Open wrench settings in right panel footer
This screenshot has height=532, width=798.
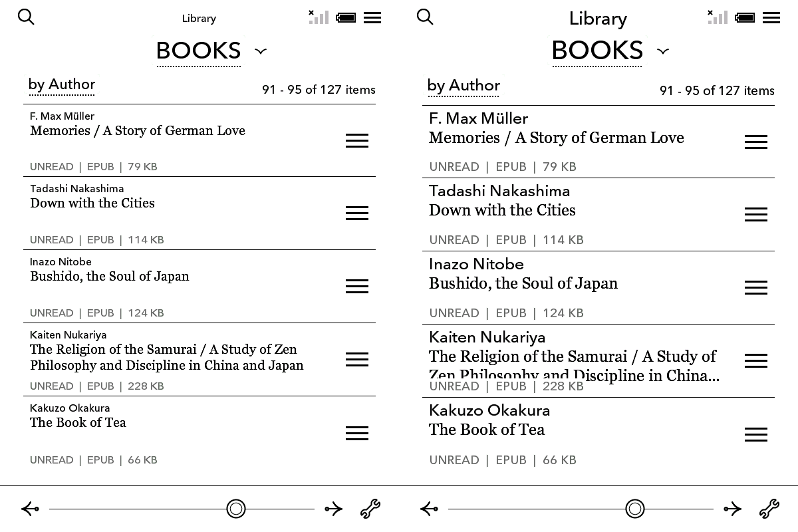[x=769, y=509]
